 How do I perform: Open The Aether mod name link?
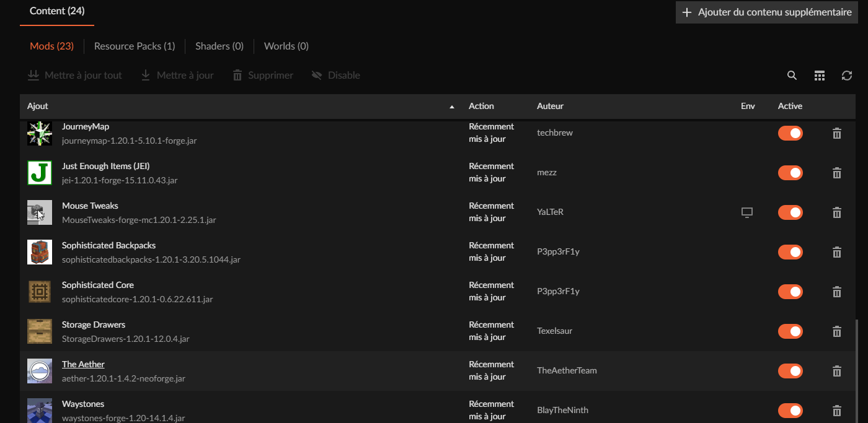(x=83, y=364)
